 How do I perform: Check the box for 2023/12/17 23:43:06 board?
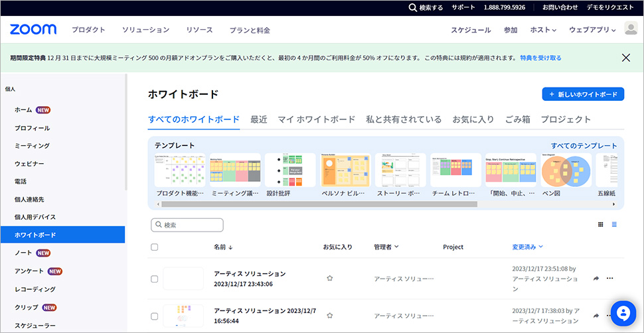click(x=155, y=279)
